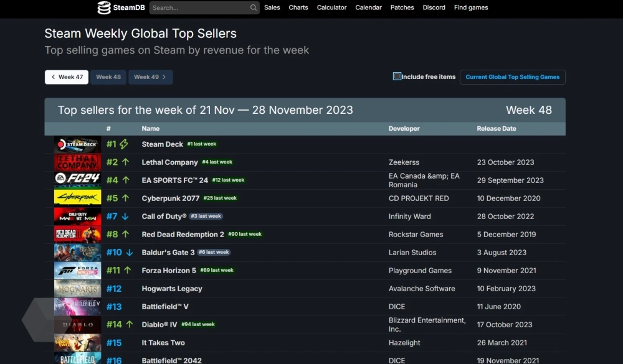Go to previous Week 47
This screenshot has width=623, height=364.
pos(67,77)
